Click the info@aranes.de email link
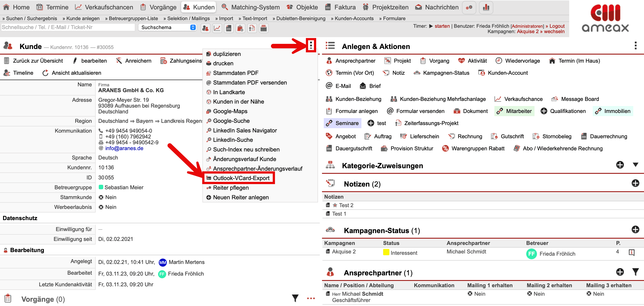This screenshot has width=644, height=306. point(124,148)
